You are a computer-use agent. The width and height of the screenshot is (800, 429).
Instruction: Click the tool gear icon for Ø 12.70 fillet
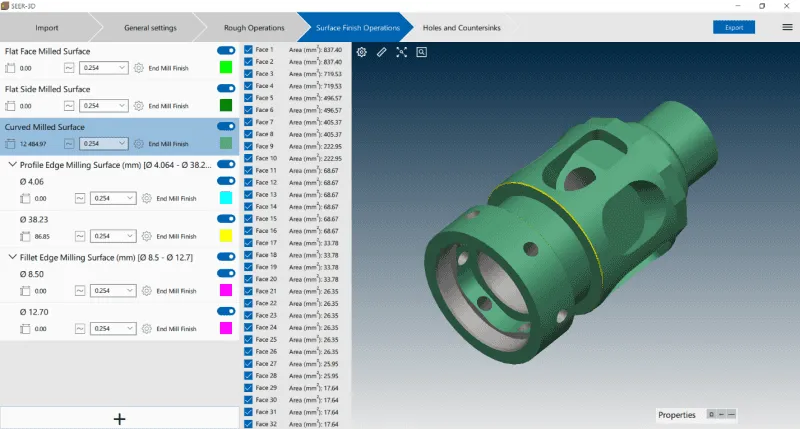pyautogui.click(x=146, y=328)
